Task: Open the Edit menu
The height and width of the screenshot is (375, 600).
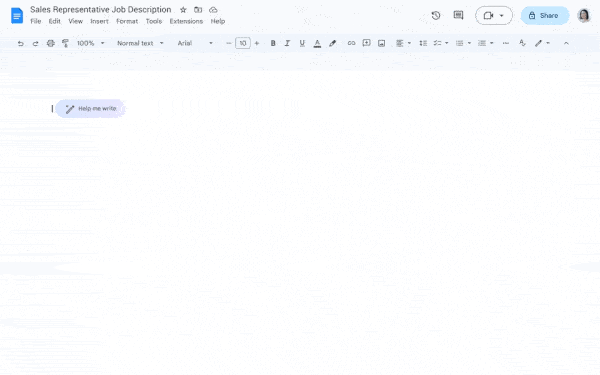Action: tap(54, 21)
